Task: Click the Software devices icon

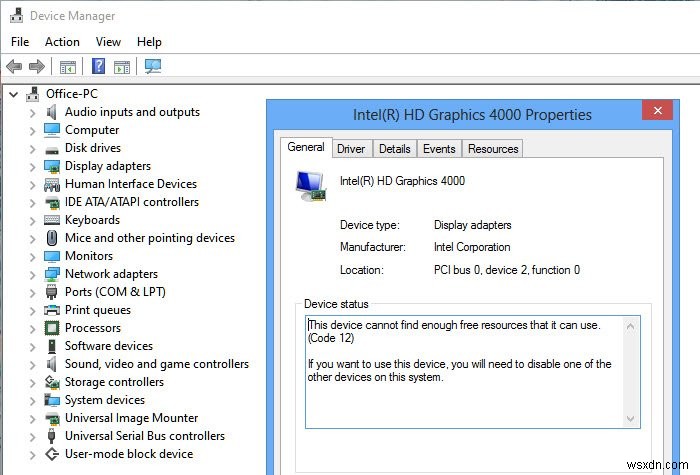Action: (x=52, y=346)
